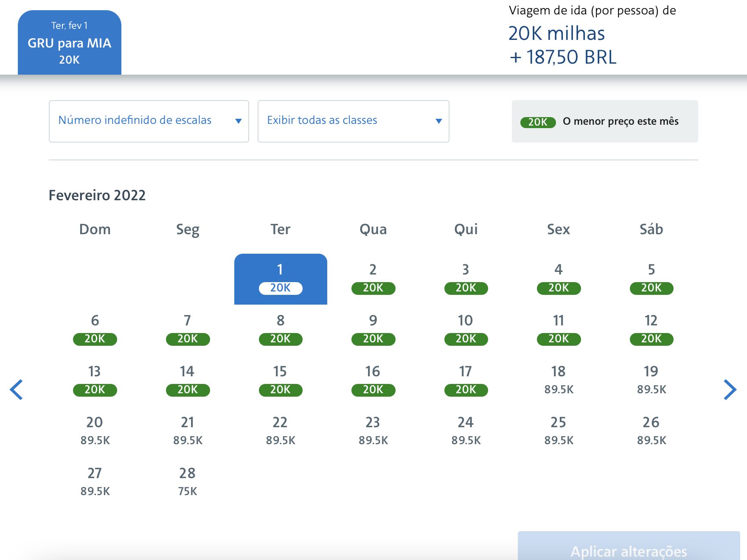Choose February 14 on calendar
The width and height of the screenshot is (747, 560).
[x=188, y=381]
